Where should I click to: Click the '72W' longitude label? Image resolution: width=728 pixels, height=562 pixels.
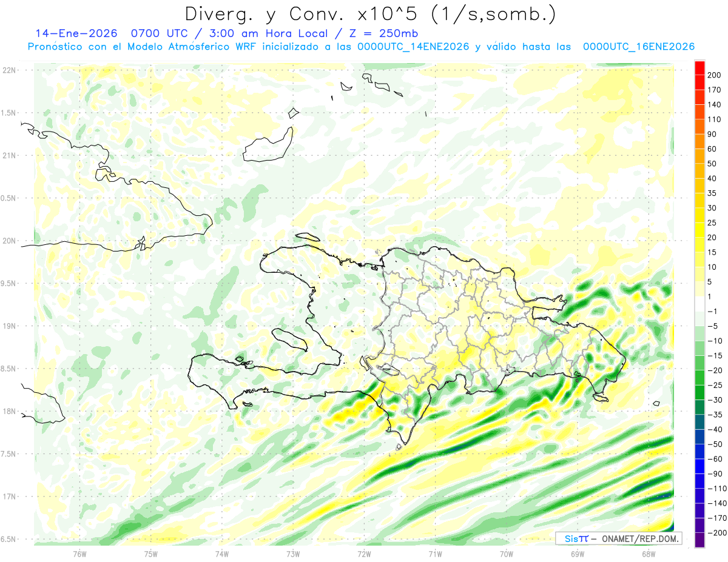(x=364, y=554)
